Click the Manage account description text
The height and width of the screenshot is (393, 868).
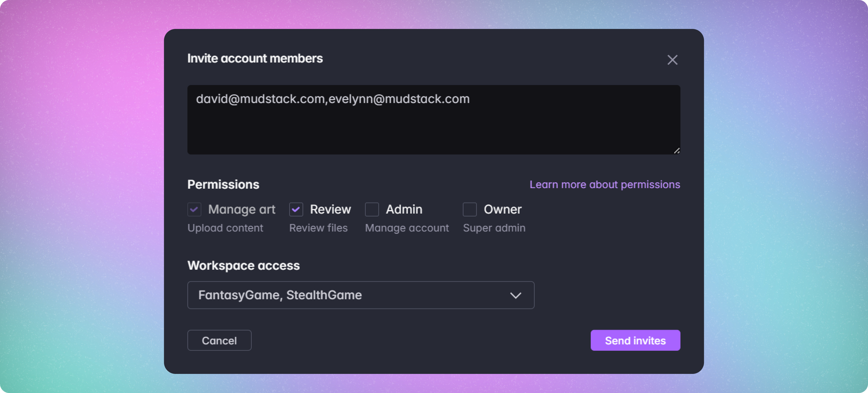pos(407,228)
